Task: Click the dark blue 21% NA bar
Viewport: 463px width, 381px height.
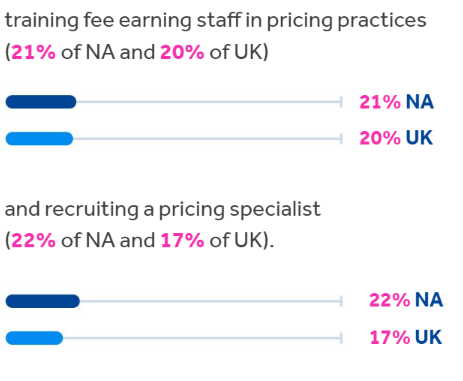Action: click(x=41, y=102)
